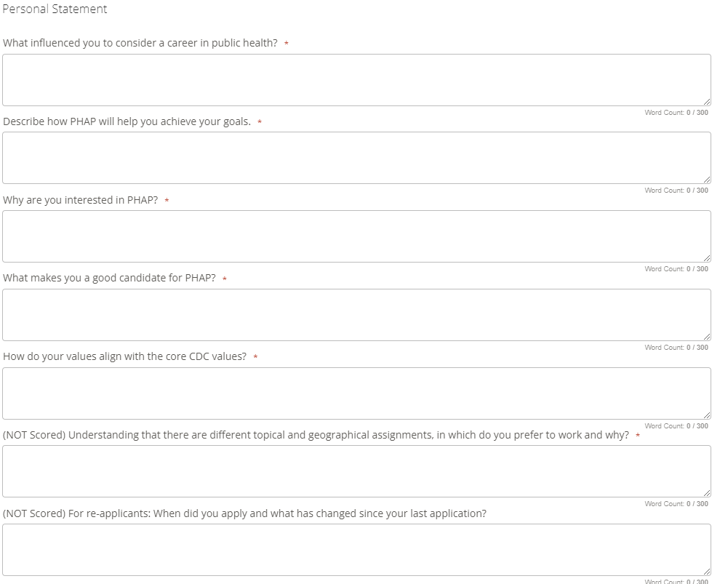Screen dimensions: 728x584
Task: Click resize handle of 'good candidate' text area
Action: pyautogui.click(x=707, y=337)
